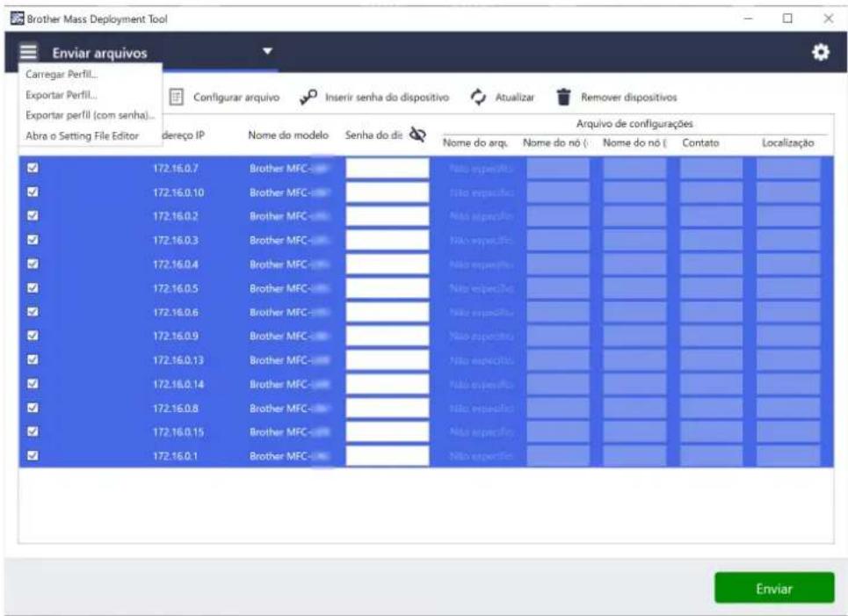Click model name in 172.16.0.9 row
This screenshot has width=848, height=616.
click(289, 336)
